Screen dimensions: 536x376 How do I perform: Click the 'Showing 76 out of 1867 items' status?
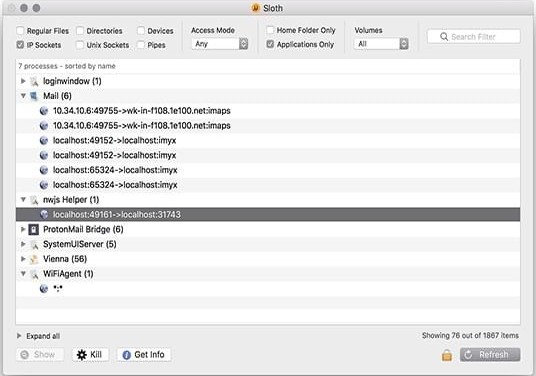[470, 336]
